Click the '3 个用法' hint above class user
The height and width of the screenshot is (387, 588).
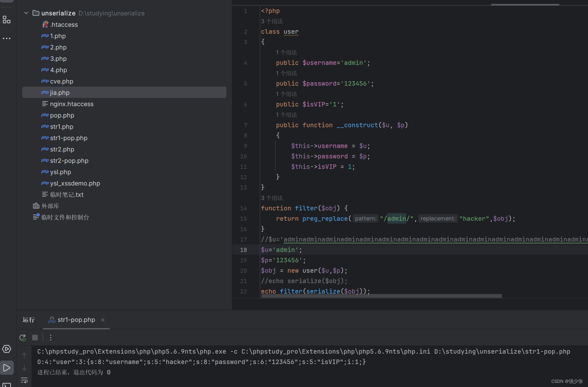(272, 21)
